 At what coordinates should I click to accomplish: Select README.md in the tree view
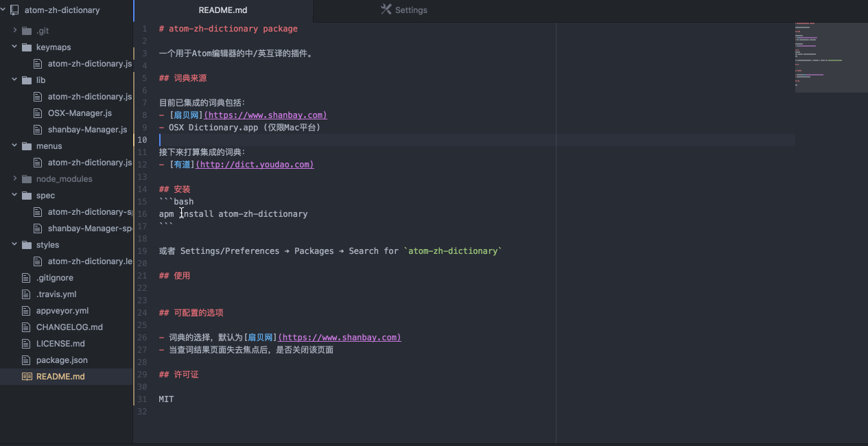click(60, 377)
